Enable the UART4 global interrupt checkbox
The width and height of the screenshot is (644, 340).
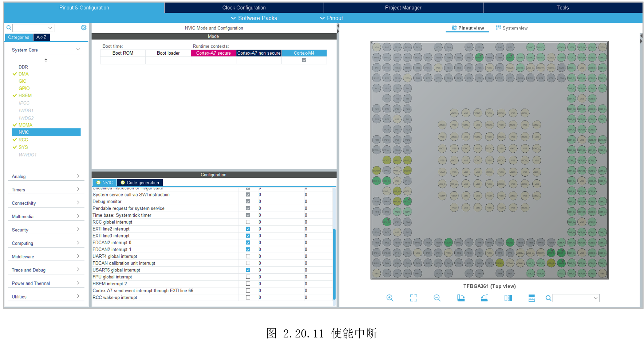(x=248, y=256)
